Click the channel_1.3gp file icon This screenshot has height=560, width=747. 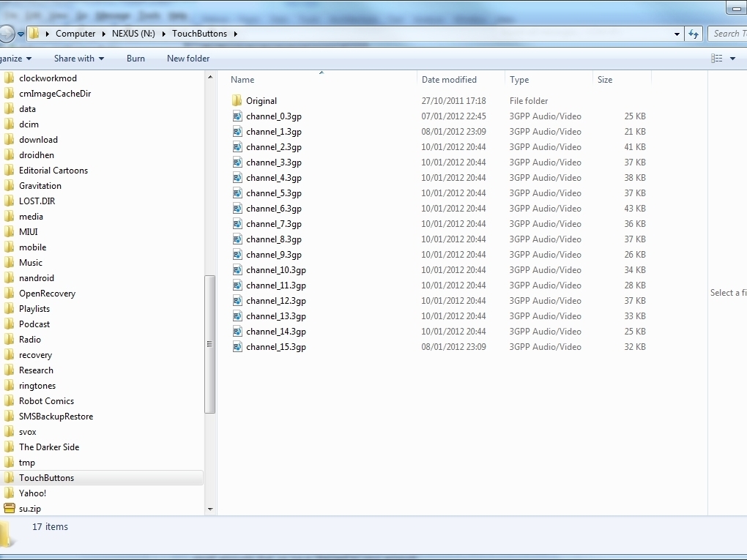(237, 132)
